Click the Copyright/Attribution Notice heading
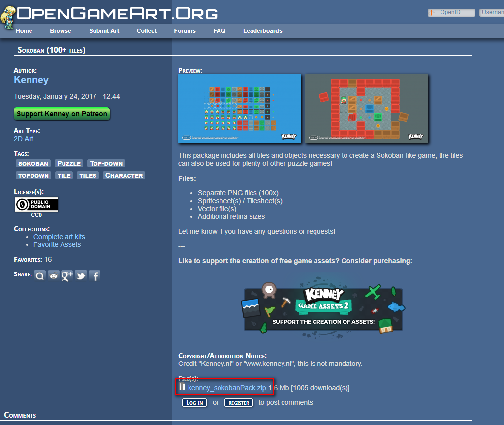 tap(222, 356)
